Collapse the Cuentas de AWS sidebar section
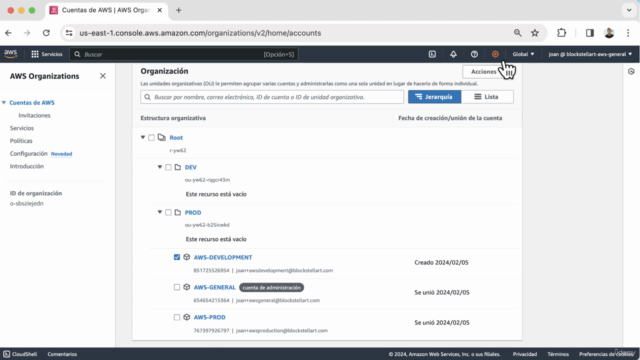 (4, 102)
